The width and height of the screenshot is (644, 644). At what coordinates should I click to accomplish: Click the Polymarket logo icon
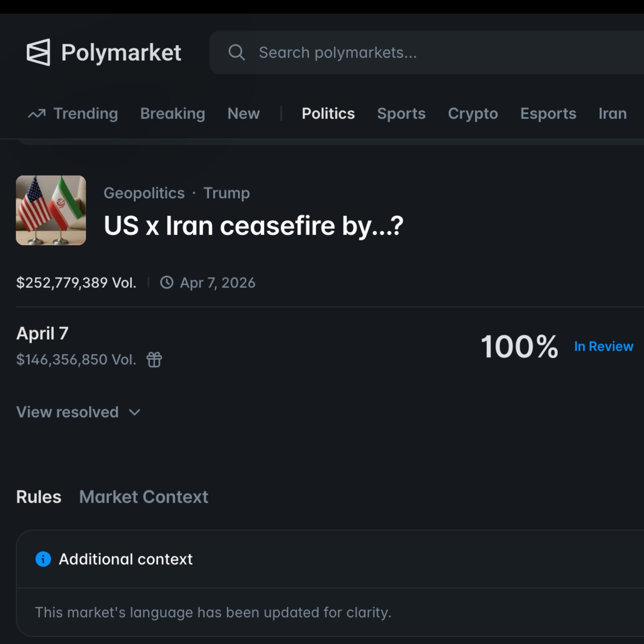point(39,52)
